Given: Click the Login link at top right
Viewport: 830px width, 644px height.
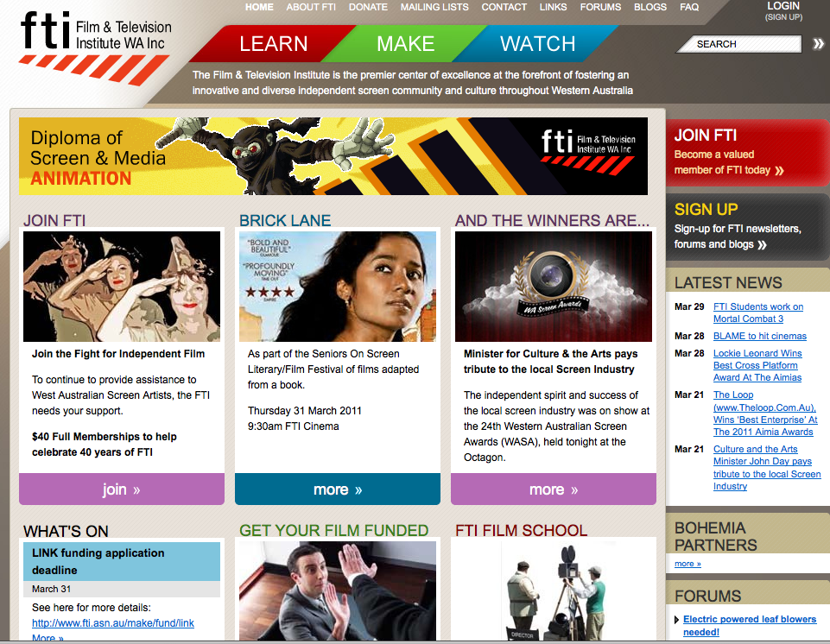Looking at the screenshot, I should point(782,6).
